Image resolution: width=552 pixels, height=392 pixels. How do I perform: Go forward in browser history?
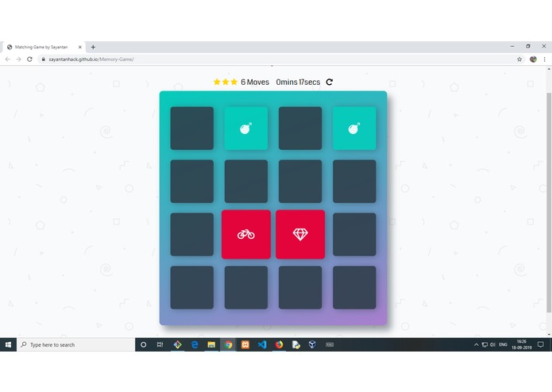[18, 59]
